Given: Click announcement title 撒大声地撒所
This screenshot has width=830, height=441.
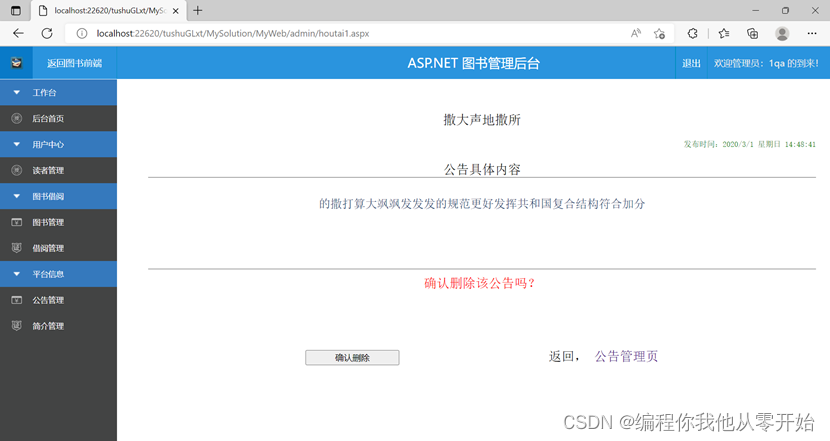Looking at the screenshot, I should 482,120.
